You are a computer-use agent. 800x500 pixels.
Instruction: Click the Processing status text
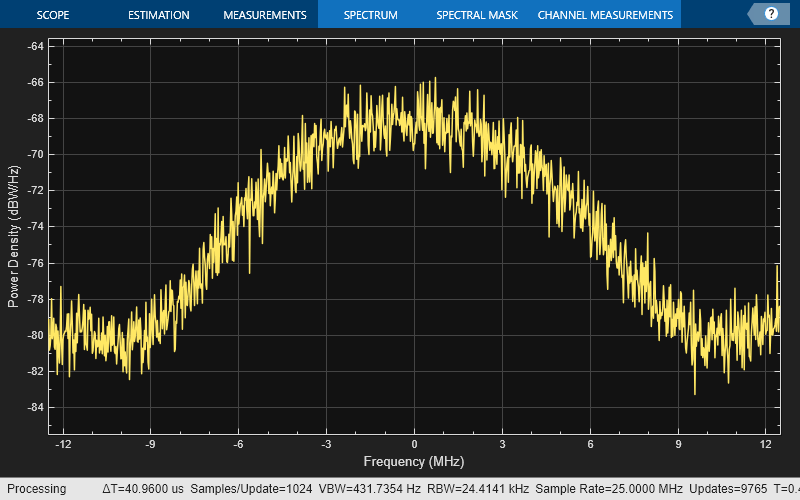click(35, 489)
